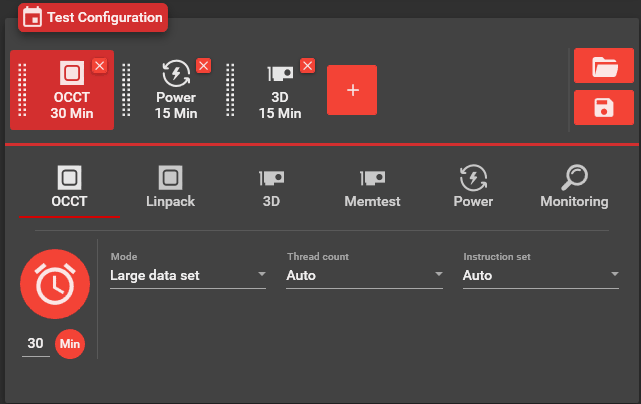Switch to the Monitoring tab
The height and width of the screenshot is (404, 641).
574,187
